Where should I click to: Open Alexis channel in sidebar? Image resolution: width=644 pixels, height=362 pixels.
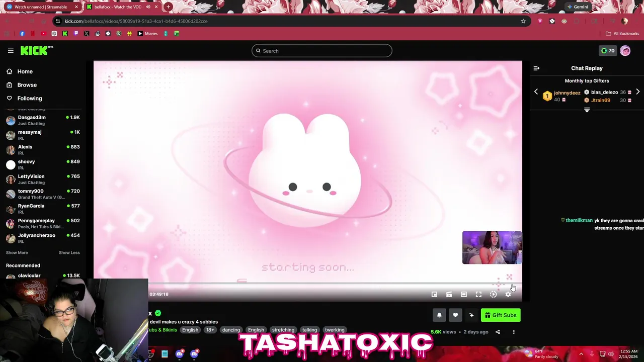click(x=43, y=150)
